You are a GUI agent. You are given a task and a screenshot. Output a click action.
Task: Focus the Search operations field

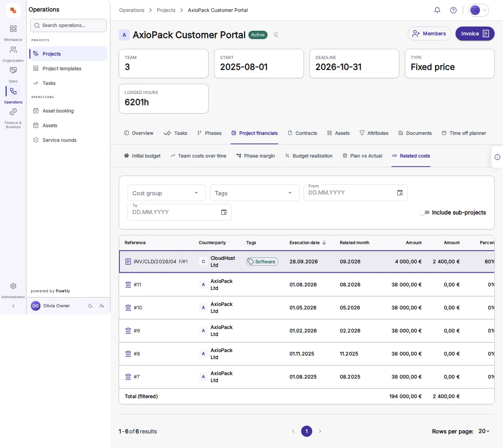click(x=68, y=25)
